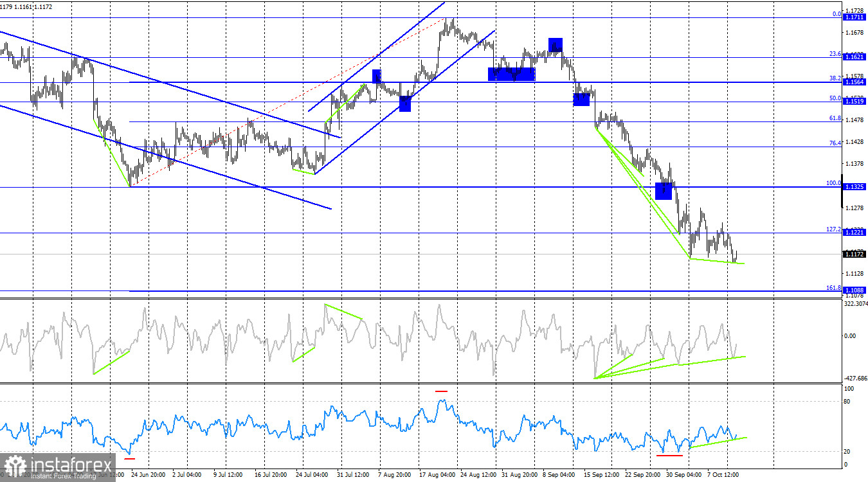Viewport: 868px width, 482px height.
Task: Click the 9 Jul 12:00 time label
Action: (227, 475)
